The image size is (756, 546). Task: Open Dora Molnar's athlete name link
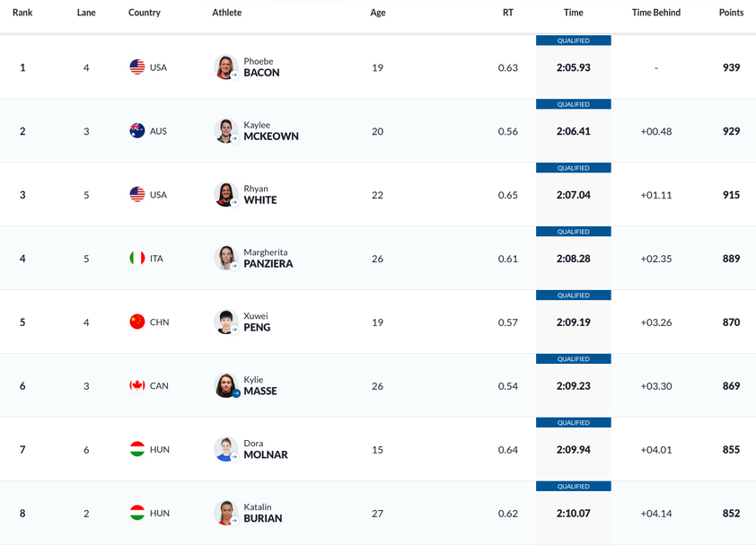coord(265,450)
